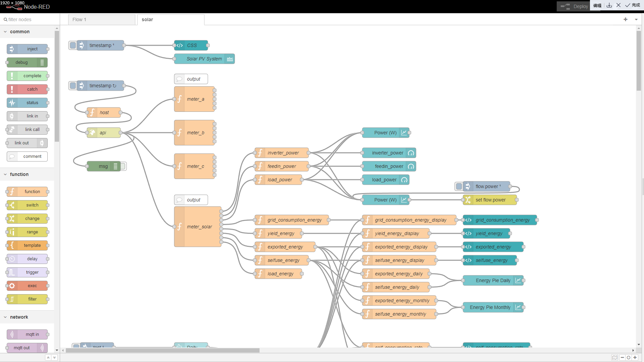Viewport: 644px width, 362px height.
Task: Select the change palette node
Action: (x=27, y=219)
